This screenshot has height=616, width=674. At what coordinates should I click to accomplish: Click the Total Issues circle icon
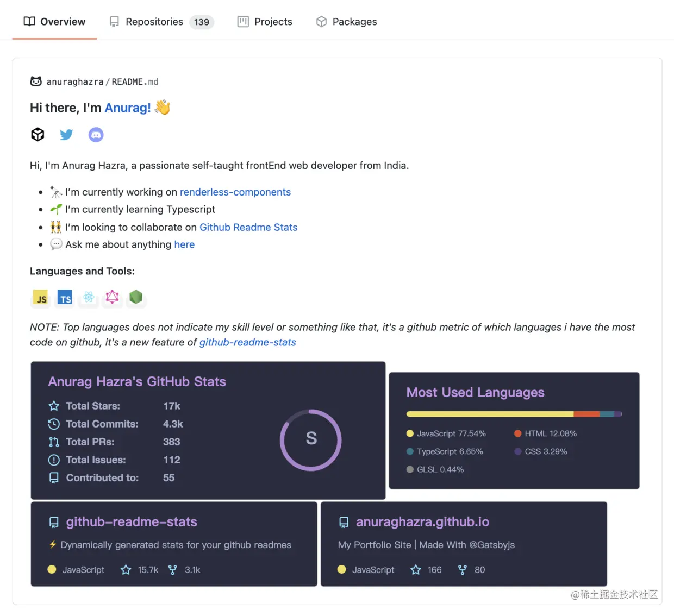(x=54, y=460)
